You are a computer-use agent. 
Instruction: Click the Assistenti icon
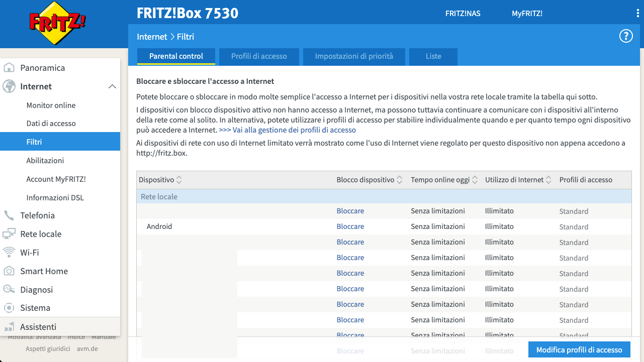(x=9, y=327)
